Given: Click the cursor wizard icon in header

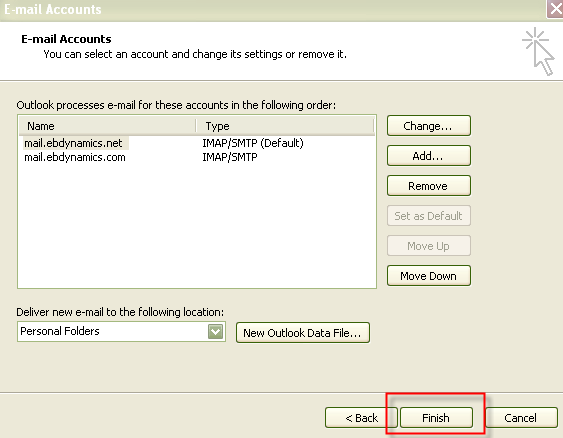Looking at the screenshot, I should click(x=538, y=51).
